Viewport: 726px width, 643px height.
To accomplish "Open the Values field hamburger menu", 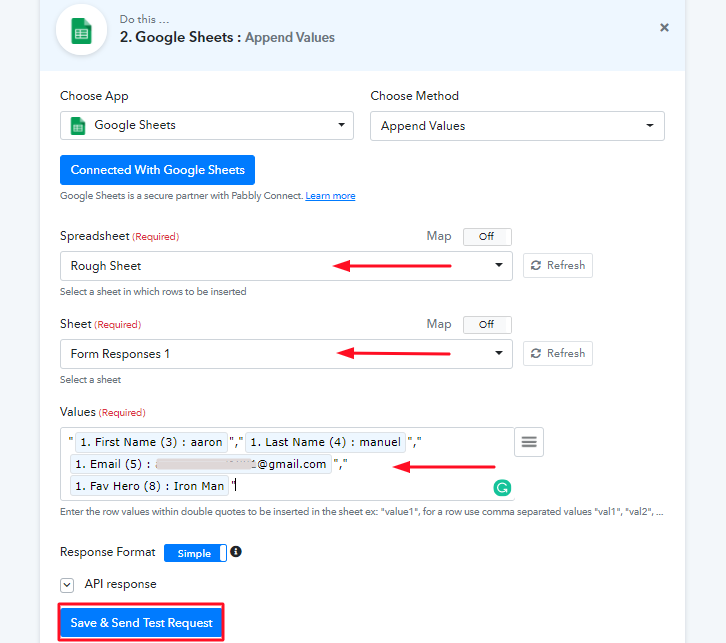I will coord(529,442).
